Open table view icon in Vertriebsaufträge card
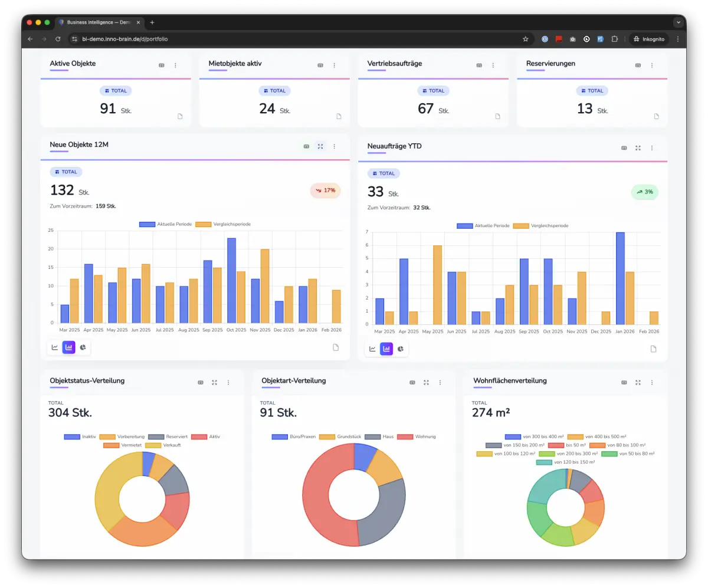 pos(479,65)
